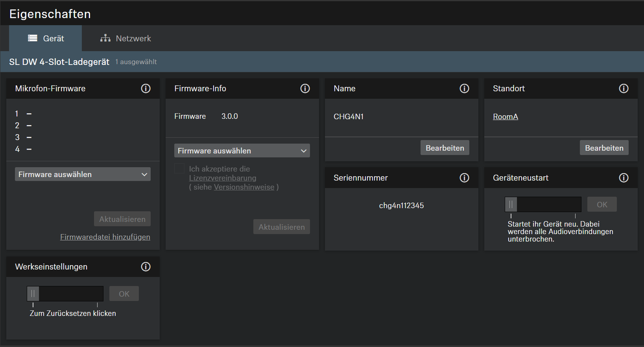Click the Mikrofon-Firmware info icon
Image resolution: width=644 pixels, height=347 pixels.
tap(146, 89)
